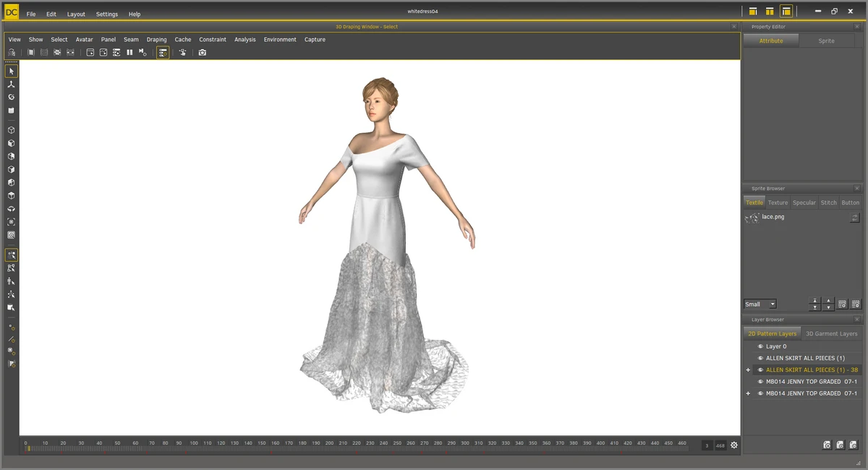Click the highlighted list icon in top toolbar
The width and height of the screenshot is (868, 470).
[x=163, y=53]
